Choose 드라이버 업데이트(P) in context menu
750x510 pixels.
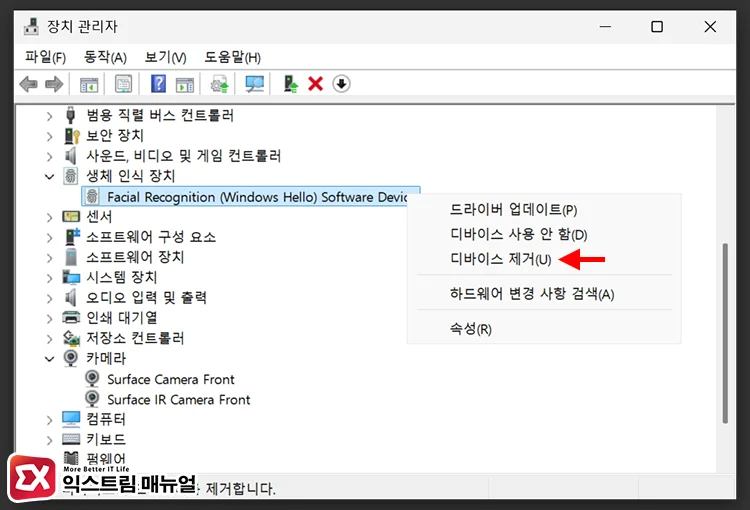point(544,210)
